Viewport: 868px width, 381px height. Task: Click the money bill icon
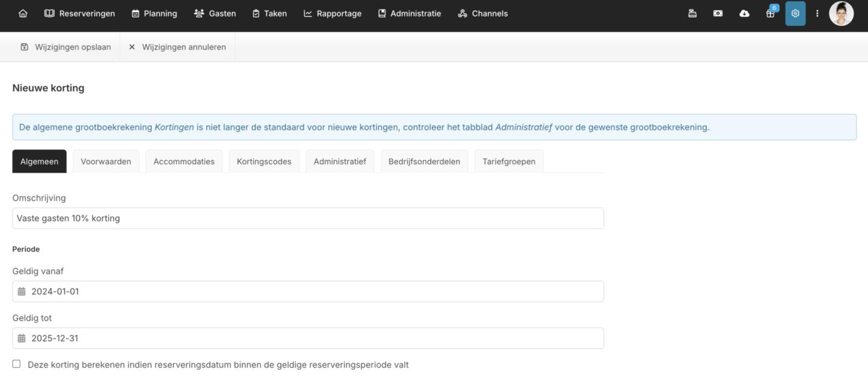click(718, 13)
